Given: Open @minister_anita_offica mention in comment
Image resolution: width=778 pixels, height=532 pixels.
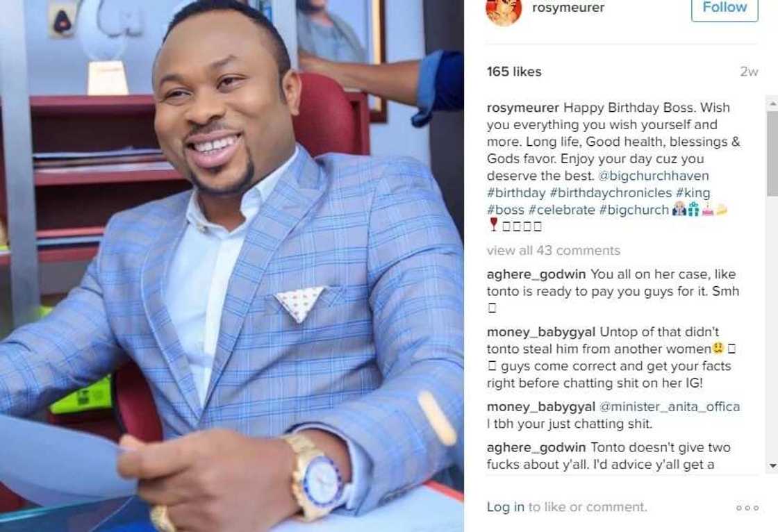Looking at the screenshot, I should click(x=670, y=407).
